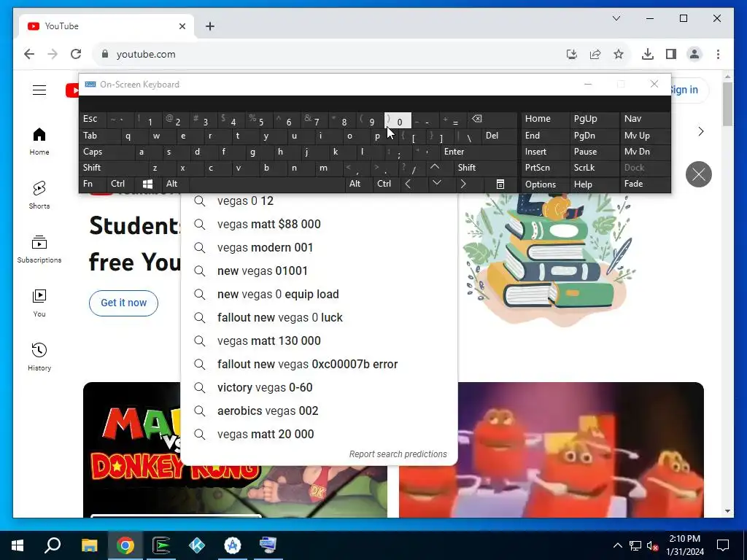
Task: Open a new Chrome tab
Action: tap(210, 26)
